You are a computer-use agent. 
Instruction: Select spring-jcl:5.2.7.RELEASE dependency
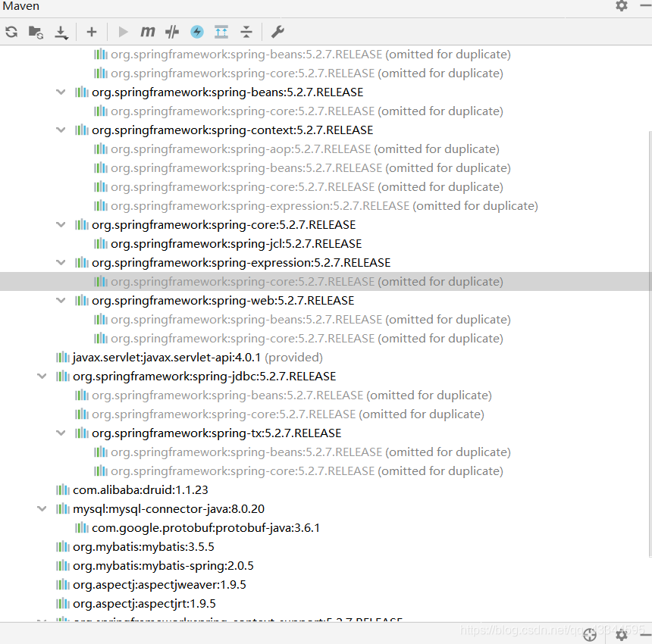tap(236, 244)
